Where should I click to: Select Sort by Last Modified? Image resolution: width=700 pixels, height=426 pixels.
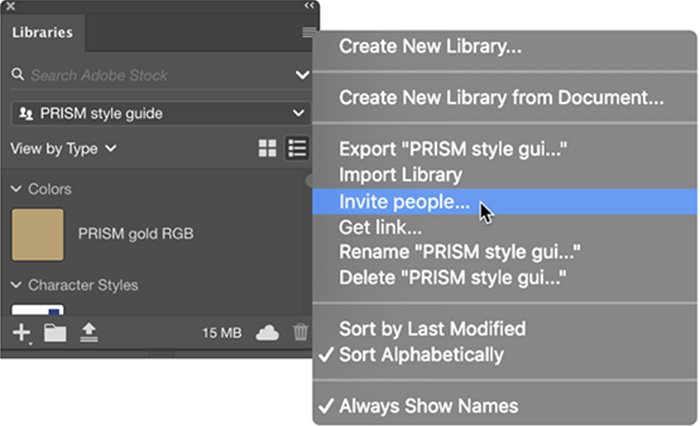point(432,329)
